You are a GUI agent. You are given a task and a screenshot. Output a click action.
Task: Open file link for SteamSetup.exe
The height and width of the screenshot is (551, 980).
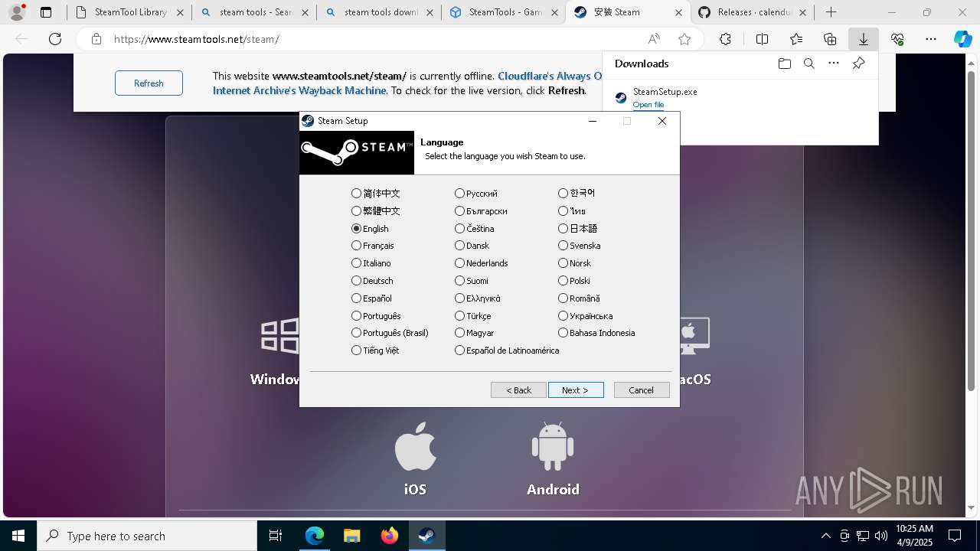pos(648,104)
